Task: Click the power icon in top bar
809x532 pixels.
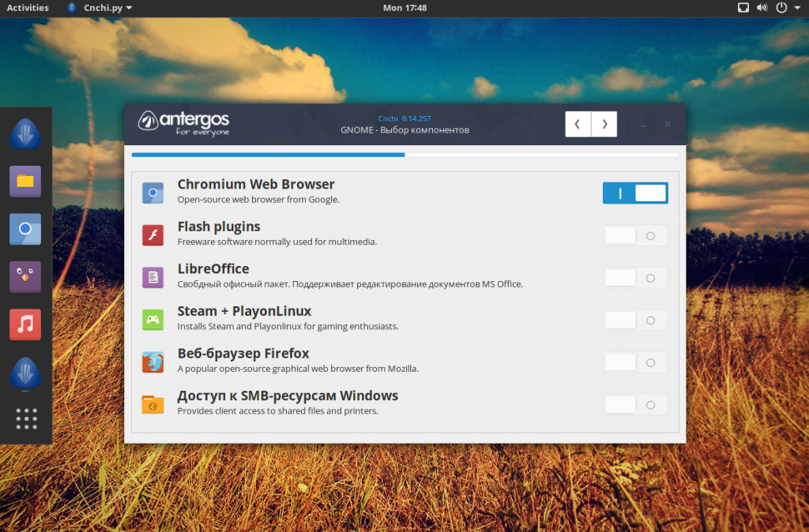Action: pyautogui.click(x=781, y=8)
